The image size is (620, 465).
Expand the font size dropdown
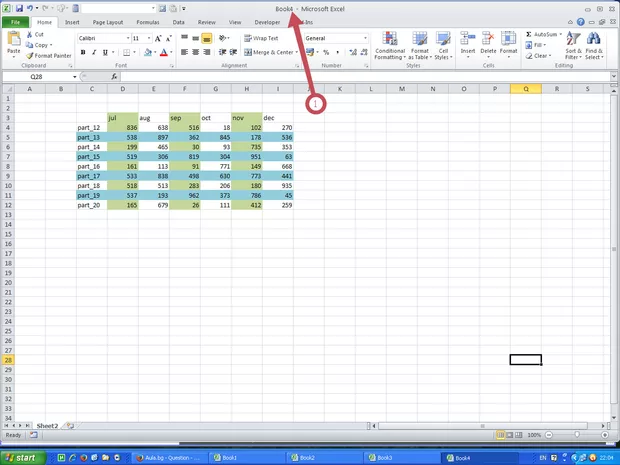pos(149,38)
